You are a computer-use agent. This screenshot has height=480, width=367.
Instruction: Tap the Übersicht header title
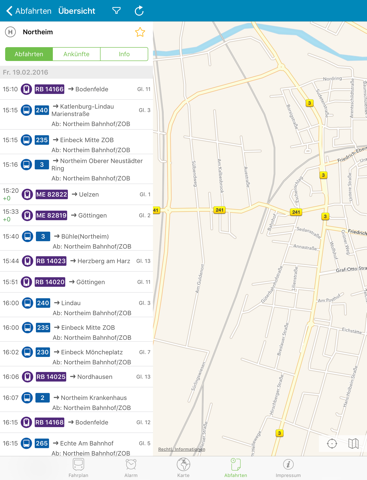[x=77, y=11]
